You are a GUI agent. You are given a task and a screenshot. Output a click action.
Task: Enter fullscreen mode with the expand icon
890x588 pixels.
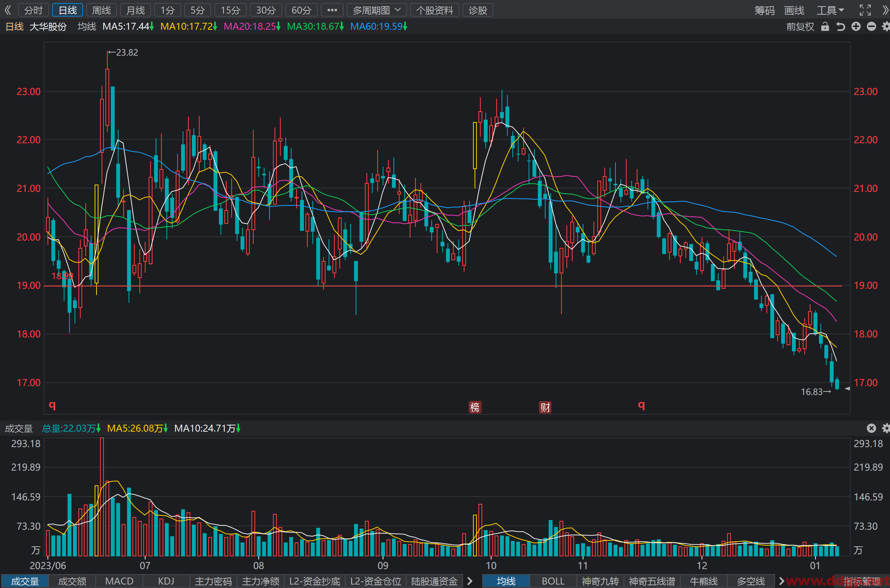pyautogui.click(x=865, y=10)
